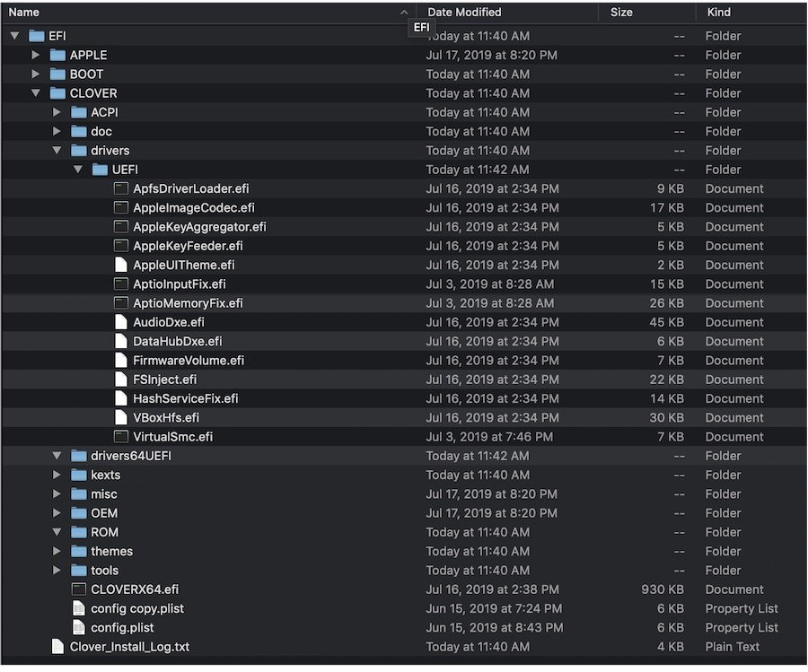Screen dimensions: 808x672
Task: Click the EFI folder icon
Action: [37, 36]
